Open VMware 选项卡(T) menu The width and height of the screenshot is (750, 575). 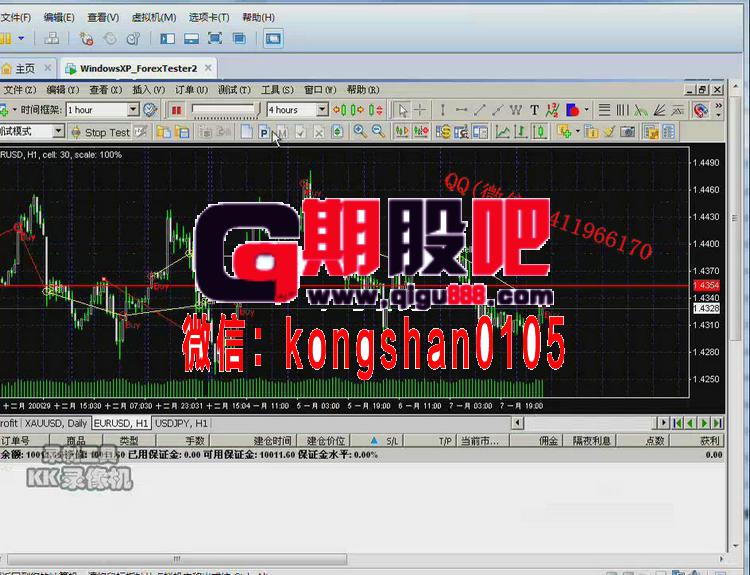[209, 18]
